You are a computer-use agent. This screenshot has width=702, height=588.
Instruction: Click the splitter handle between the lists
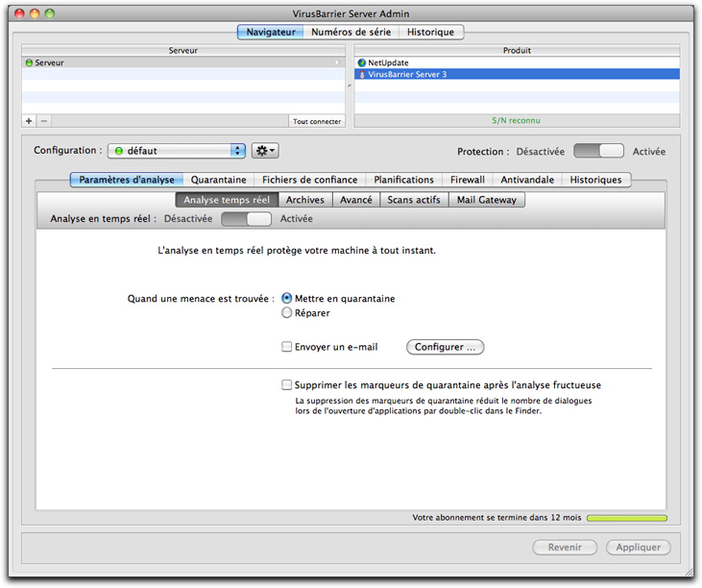pyautogui.click(x=350, y=86)
